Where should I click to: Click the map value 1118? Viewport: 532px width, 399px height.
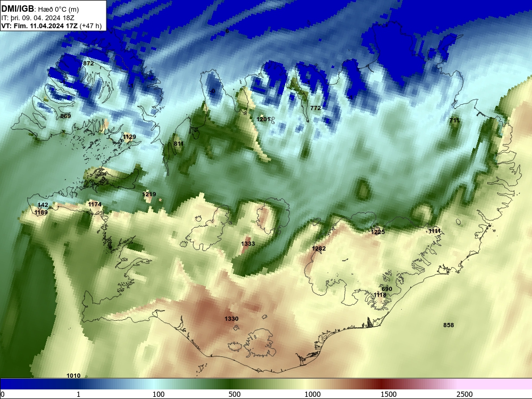click(380, 295)
